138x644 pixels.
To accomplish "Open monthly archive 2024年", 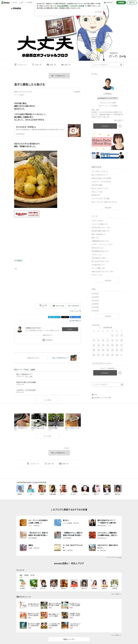I will coord(95,297).
